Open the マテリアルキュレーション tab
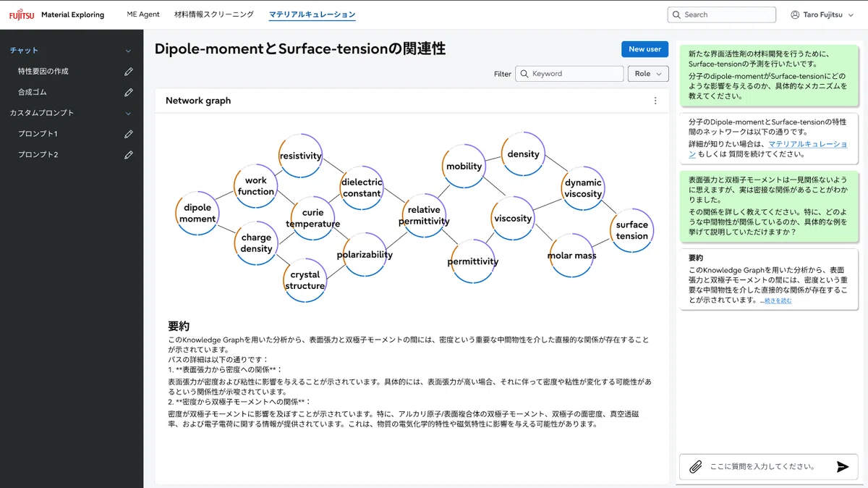The width and height of the screenshot is (868, 488). point(312,14)
